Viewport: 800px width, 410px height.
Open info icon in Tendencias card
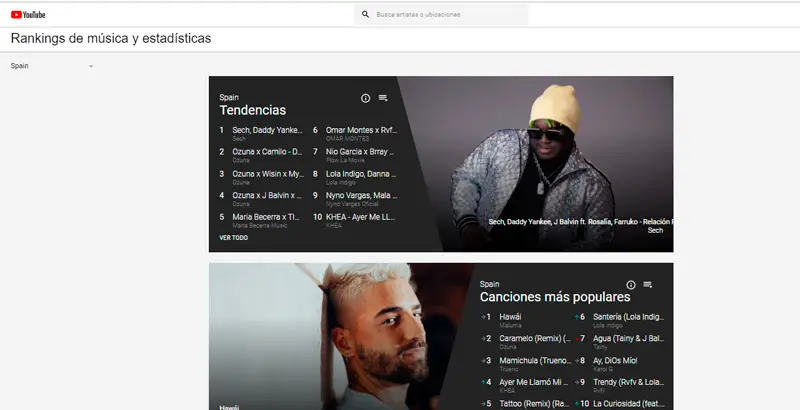coord(365,98)
